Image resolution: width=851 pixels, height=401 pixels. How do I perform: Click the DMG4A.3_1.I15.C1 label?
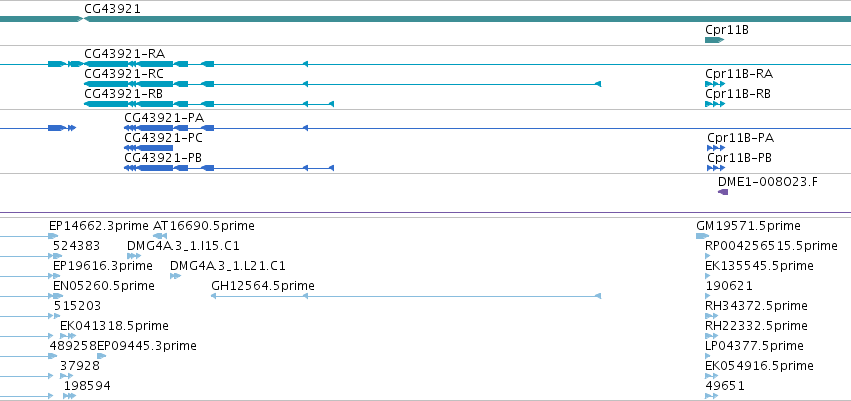[183, 246]
